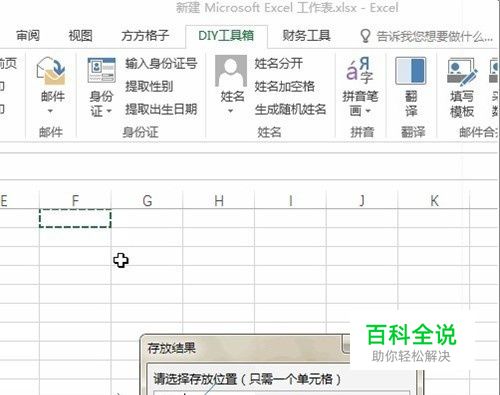Expand the 姓名 dropdown arrow
Image resolution: width=500 pixels, height=395 pixels.
[x=230, y=111]
